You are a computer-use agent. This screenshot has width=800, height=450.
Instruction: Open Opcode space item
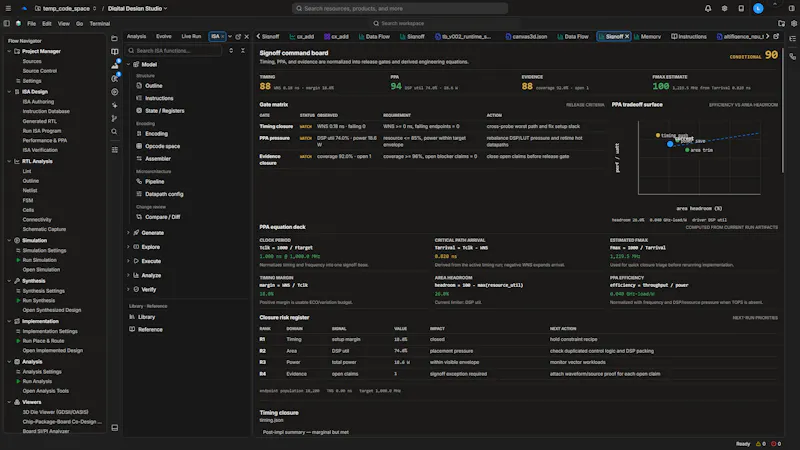[162, 146]
